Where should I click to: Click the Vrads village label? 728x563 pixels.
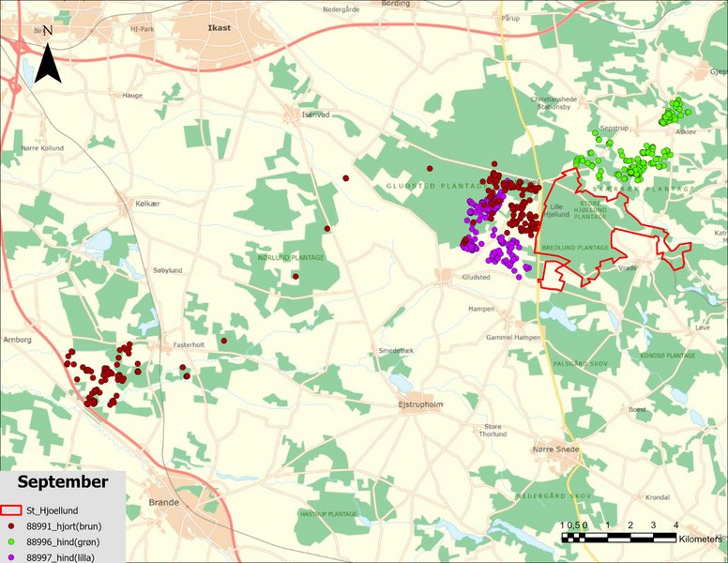(628, 267)
